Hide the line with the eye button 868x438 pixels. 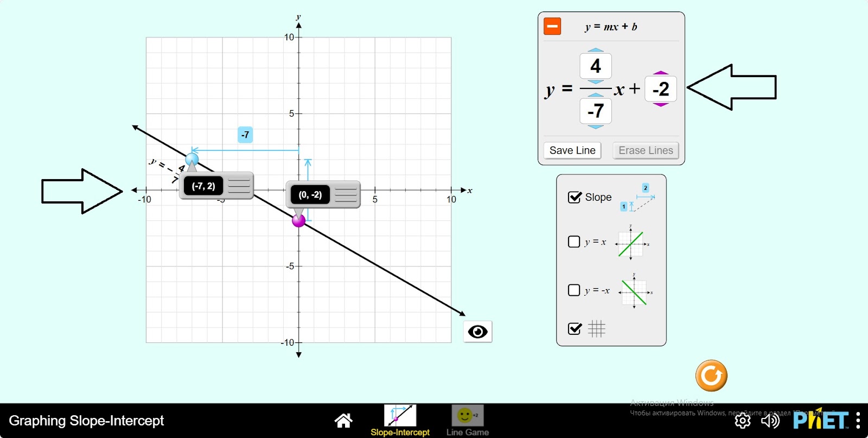pos(477,332)
